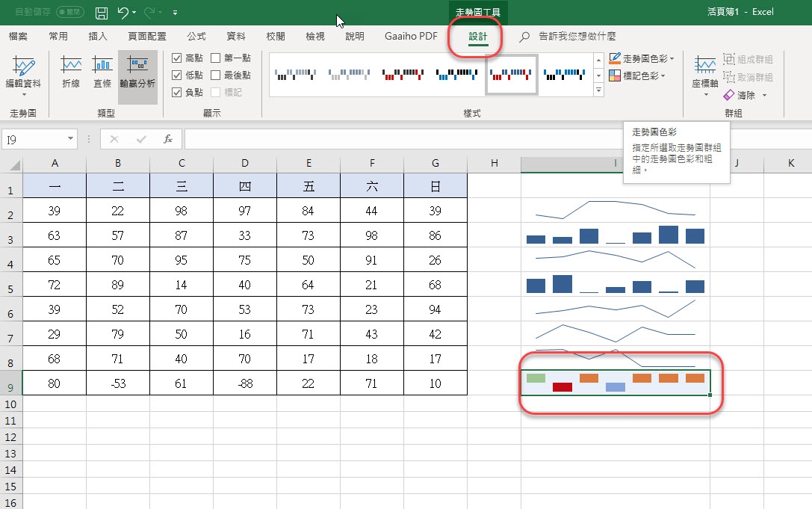Switch to the 插入 ribbon tab

click(98, 36)
